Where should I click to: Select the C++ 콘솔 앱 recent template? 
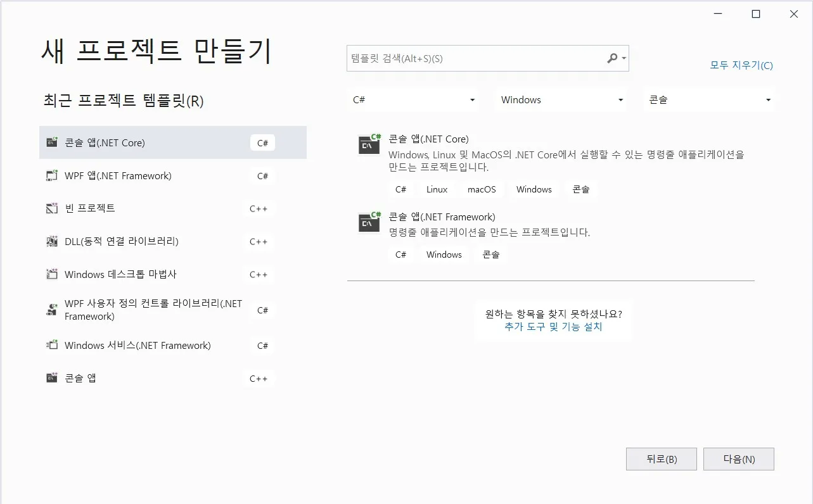coord(173,378)
